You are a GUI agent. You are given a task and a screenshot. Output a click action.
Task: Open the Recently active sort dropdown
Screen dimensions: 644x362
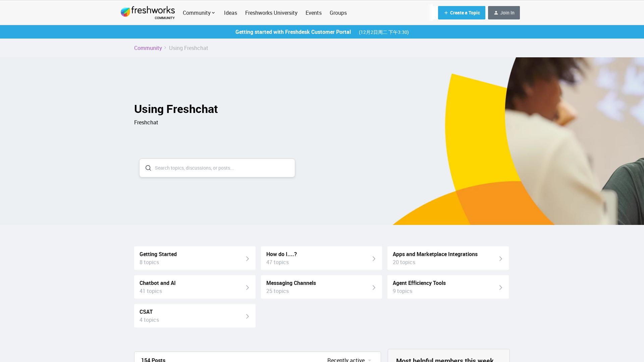(349, 359)
